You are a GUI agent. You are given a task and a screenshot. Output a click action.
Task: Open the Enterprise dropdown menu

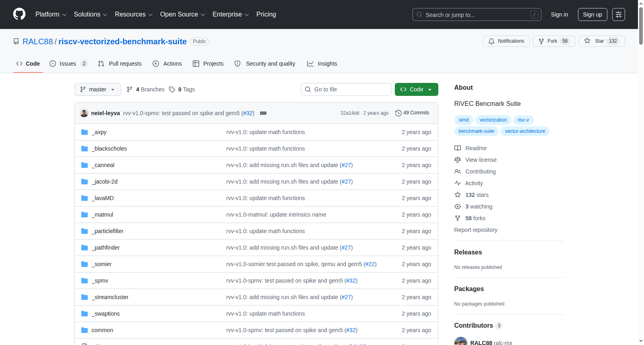click(x=231, y=14)
